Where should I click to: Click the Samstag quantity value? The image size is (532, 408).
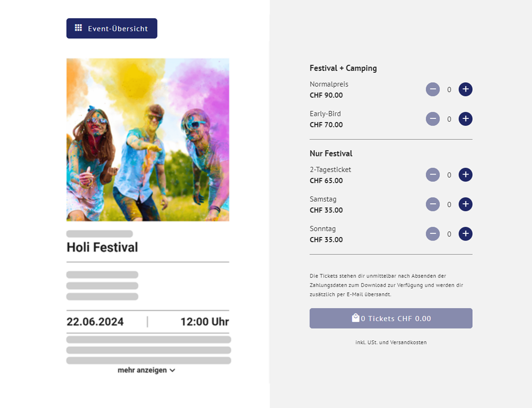(x=449, y=205)
